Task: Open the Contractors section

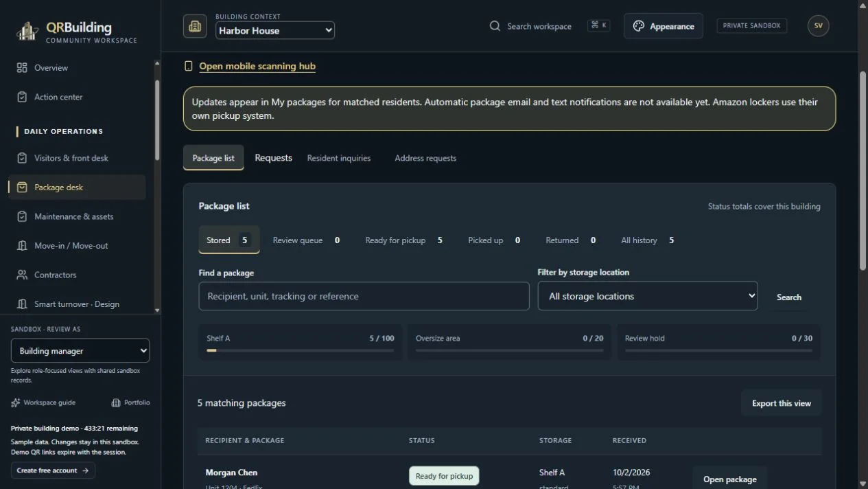Action: point(77,275)
